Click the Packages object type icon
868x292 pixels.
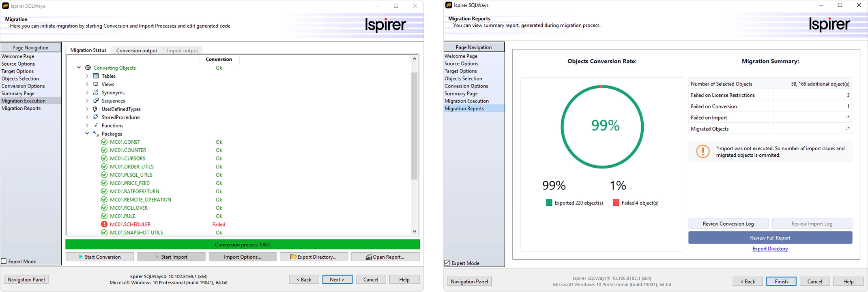pos(96,134)
